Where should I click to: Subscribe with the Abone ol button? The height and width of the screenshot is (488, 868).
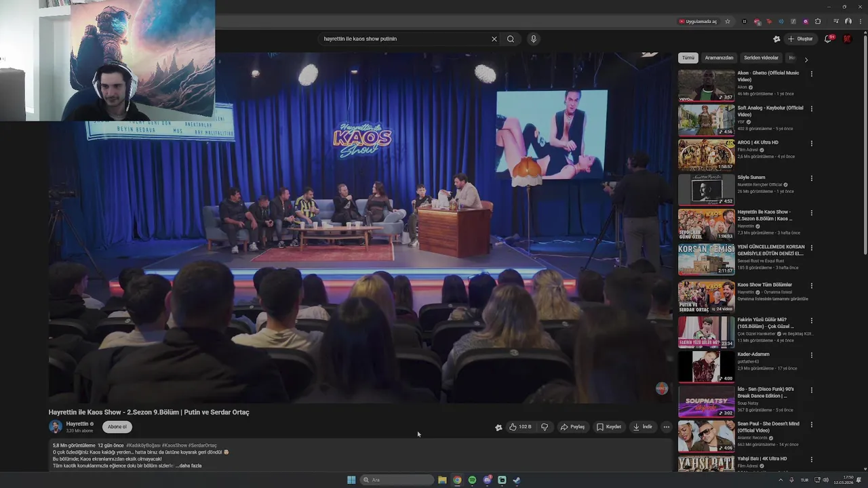click(117, 427)
